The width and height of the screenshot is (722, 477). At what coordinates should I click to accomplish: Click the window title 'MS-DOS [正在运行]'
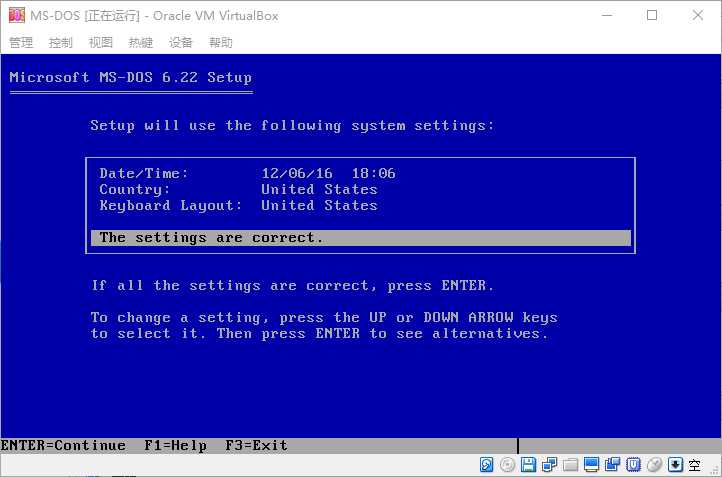click(x=85, y=16)
